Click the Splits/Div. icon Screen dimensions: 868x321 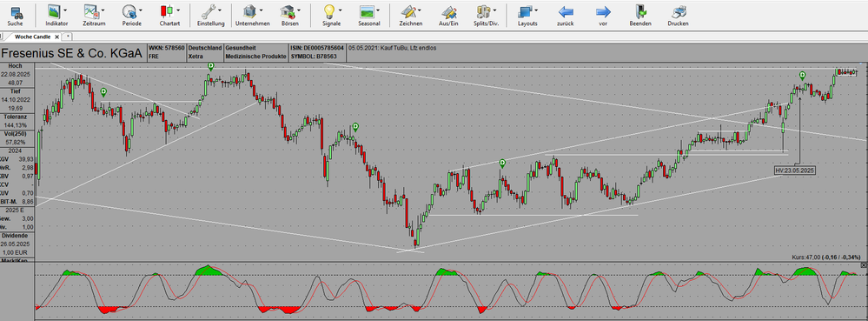tap(484, 11)
